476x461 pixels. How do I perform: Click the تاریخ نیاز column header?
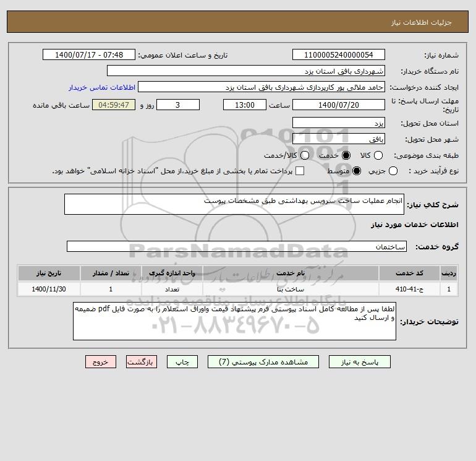tap(49, 273)
